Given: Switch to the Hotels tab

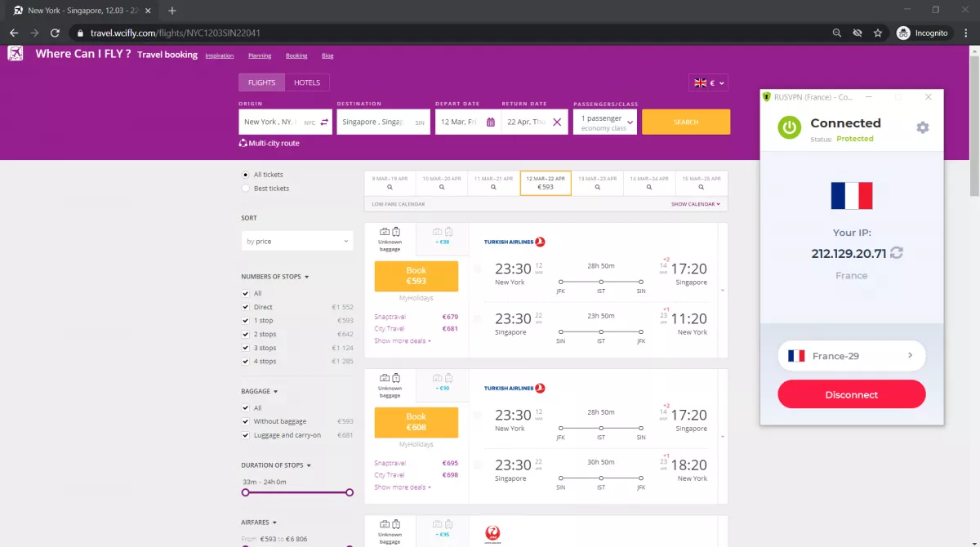Looking at the screenshot, I should [307, 82].
